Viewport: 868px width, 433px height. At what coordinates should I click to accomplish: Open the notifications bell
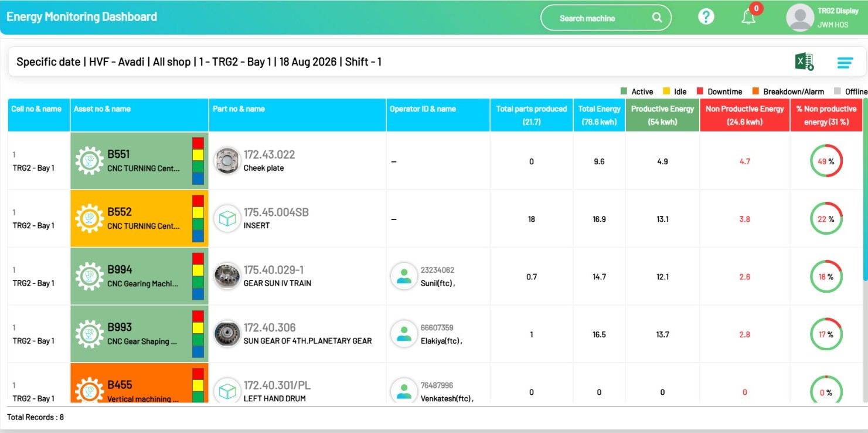click(x=748, y=18)
